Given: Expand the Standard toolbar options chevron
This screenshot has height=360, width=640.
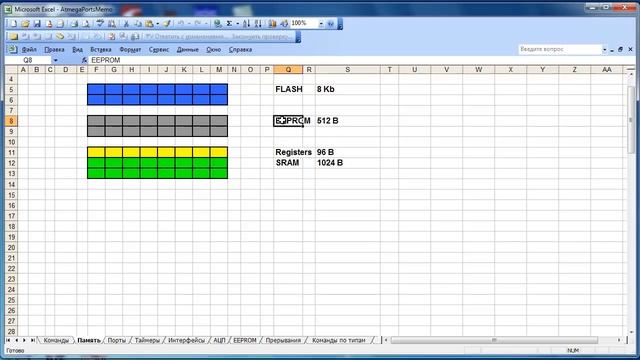Looking at the screenshot, I should pyautogui.click(x=340, y=24).
